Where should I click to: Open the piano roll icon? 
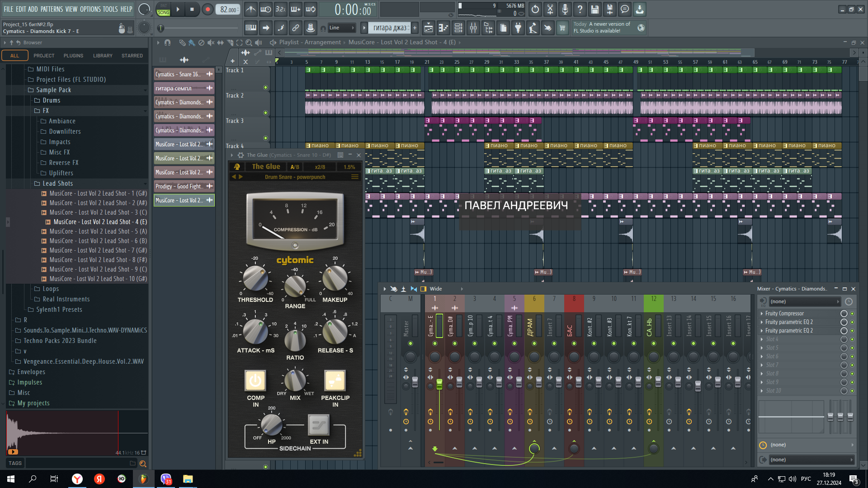coord(443,28)
